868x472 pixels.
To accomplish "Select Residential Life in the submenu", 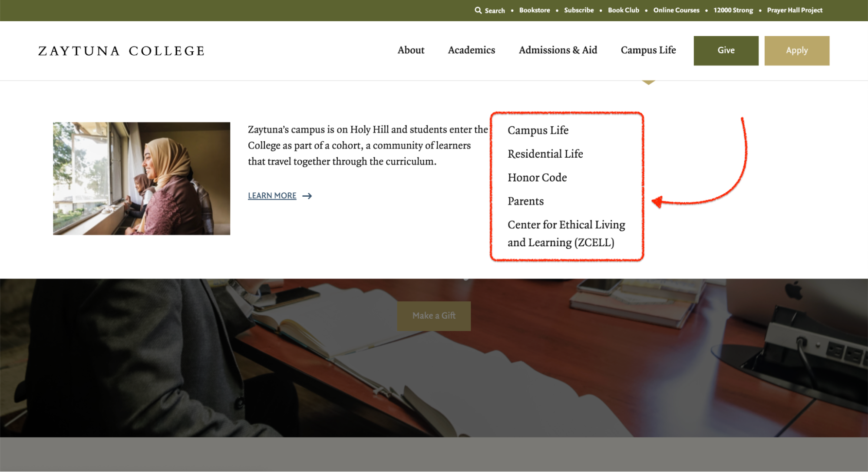I will pyautogui.click(x=545, y=154).
